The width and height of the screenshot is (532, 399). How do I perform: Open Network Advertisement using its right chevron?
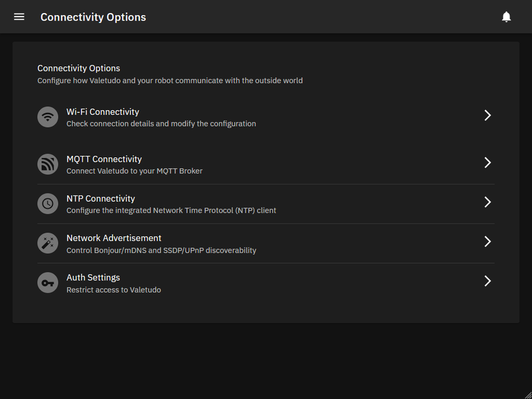pos(488,242)
